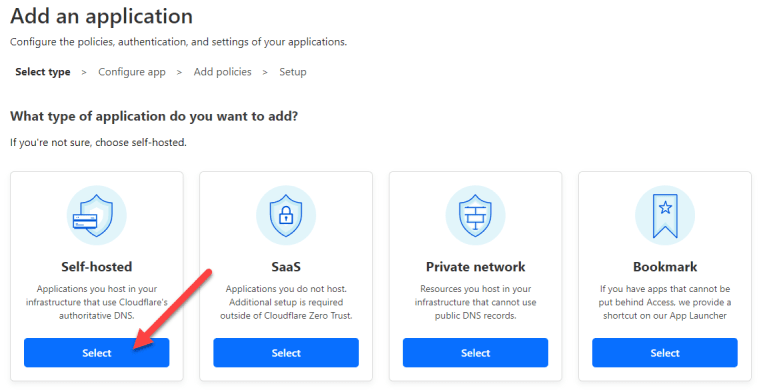
Task: Click the SaaS padlock shield icon
Action: pos(286,215)
